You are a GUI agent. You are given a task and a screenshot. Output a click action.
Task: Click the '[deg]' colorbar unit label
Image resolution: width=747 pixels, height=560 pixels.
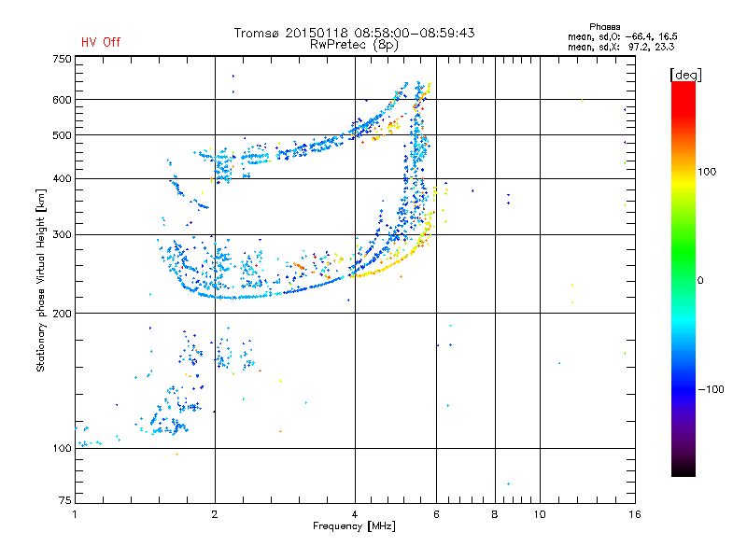click(685, 75)
